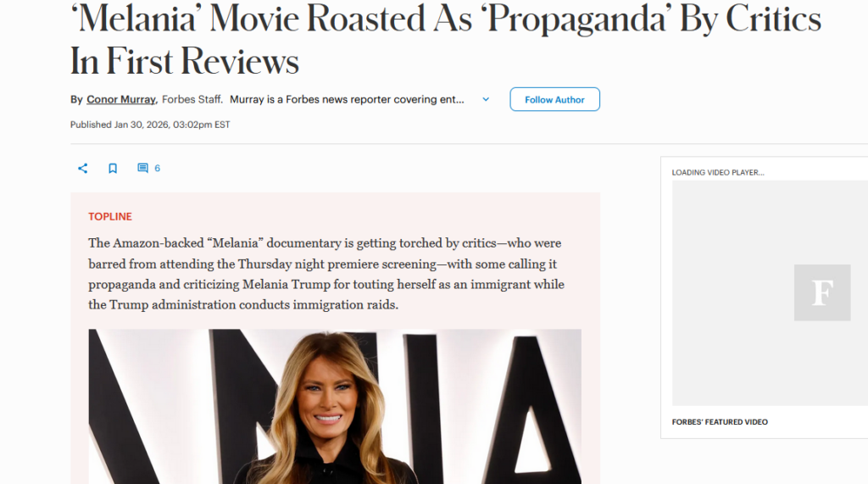
Task: Click the Forbes' Featured Video label
Action: coord(720,422)
